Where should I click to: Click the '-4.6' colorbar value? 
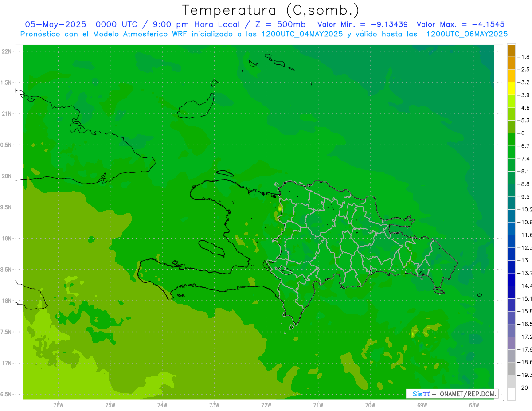pyautogui.click(x=524, y=108)
